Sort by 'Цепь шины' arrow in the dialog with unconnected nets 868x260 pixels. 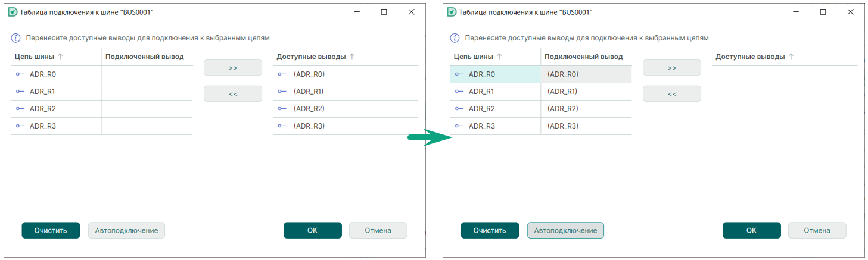point(60,57)
